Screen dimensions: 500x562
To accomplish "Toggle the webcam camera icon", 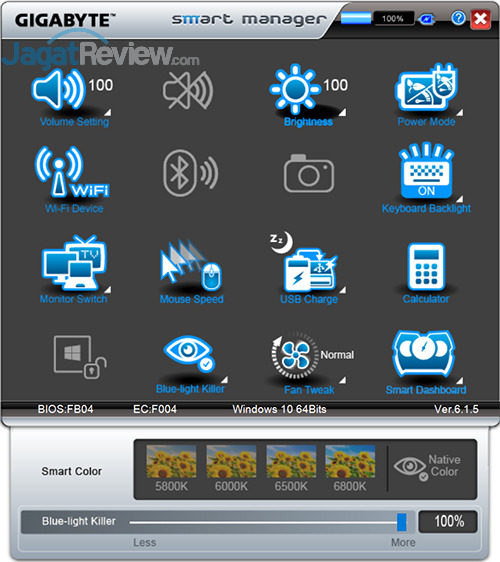I will pyautogui.click(x=309, y=173).
